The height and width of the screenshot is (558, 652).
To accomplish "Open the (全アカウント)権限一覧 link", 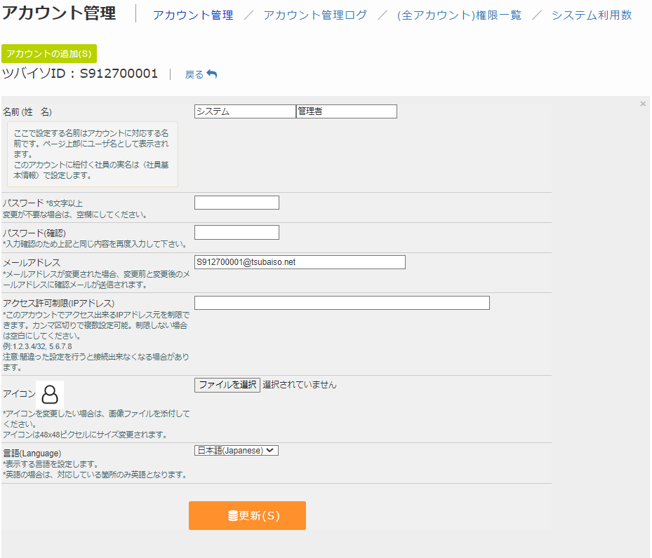I will point(459,15).
